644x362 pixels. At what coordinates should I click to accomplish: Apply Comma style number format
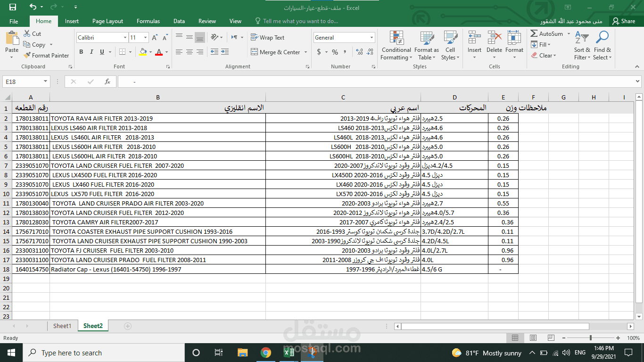[345, 52]
